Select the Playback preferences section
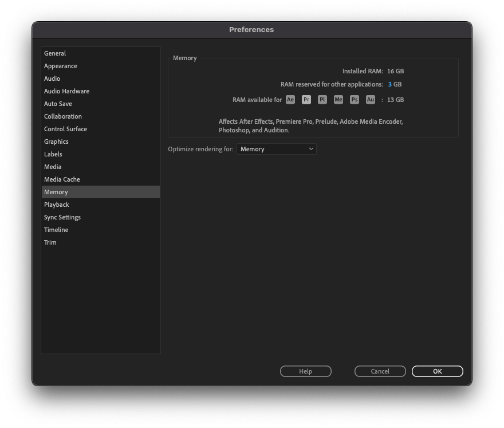The height and width of the screenshot is (428, 504). tap(56, 205)
